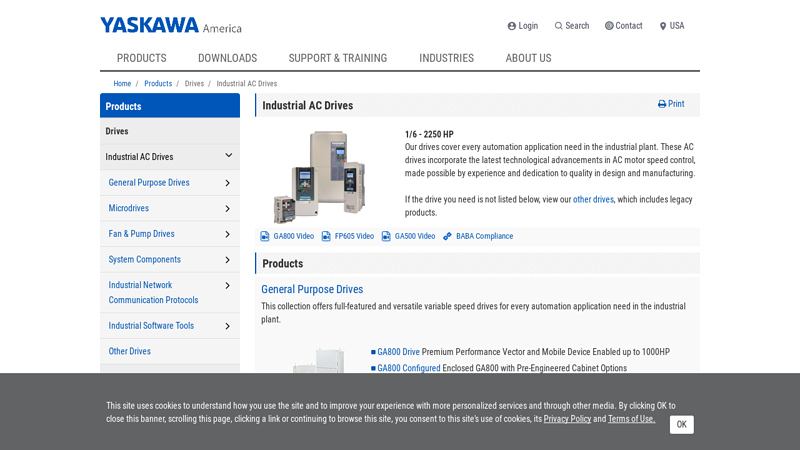Viewport: 800px width, 450px height.
Task: Open the INDUSTRIES menu
Action: (x=446, y=58)
